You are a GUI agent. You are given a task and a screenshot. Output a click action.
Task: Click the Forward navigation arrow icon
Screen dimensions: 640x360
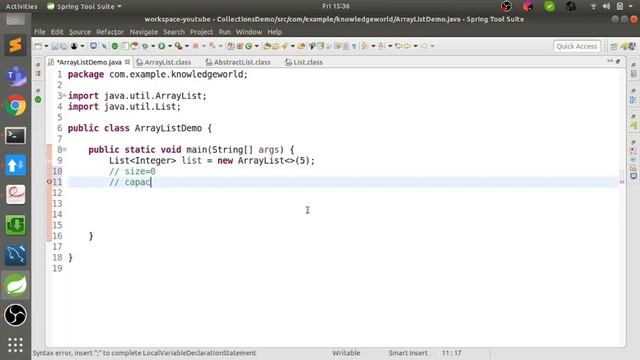[x=424, y=46]
